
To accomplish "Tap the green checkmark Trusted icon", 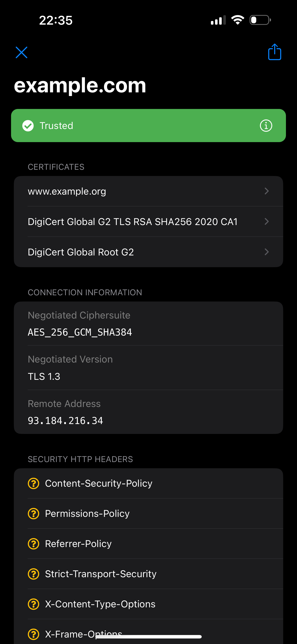I will point(28,126).
